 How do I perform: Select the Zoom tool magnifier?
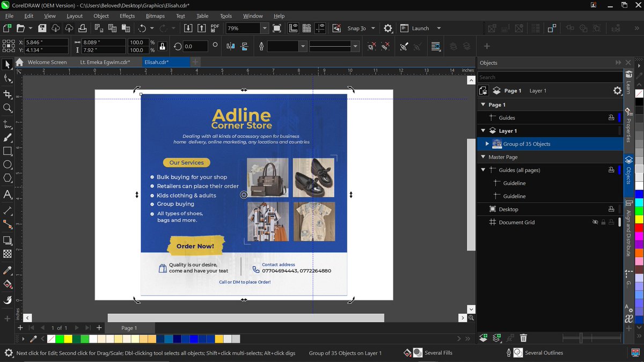(x=8, y=108)
